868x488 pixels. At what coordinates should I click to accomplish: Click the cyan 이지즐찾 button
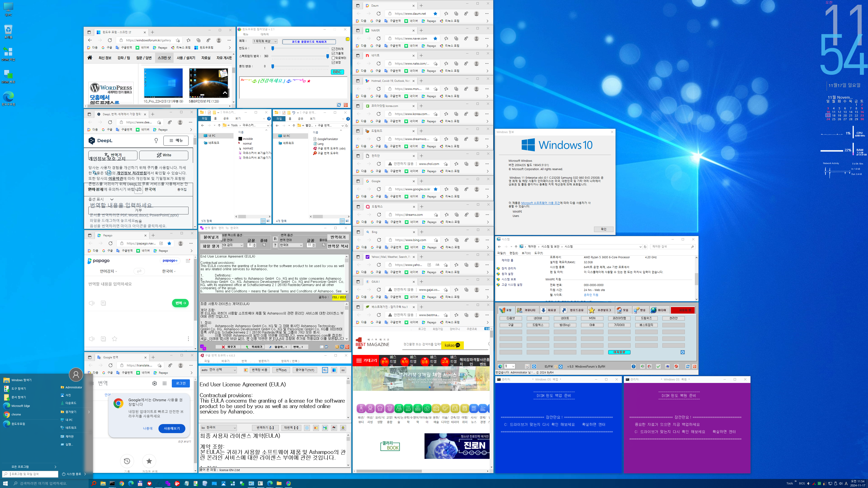tap(619, 352)
